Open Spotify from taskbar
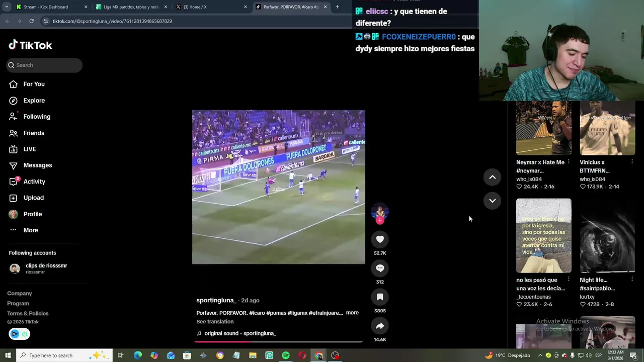Screen dimensions: 644x362 coord(286,355)
